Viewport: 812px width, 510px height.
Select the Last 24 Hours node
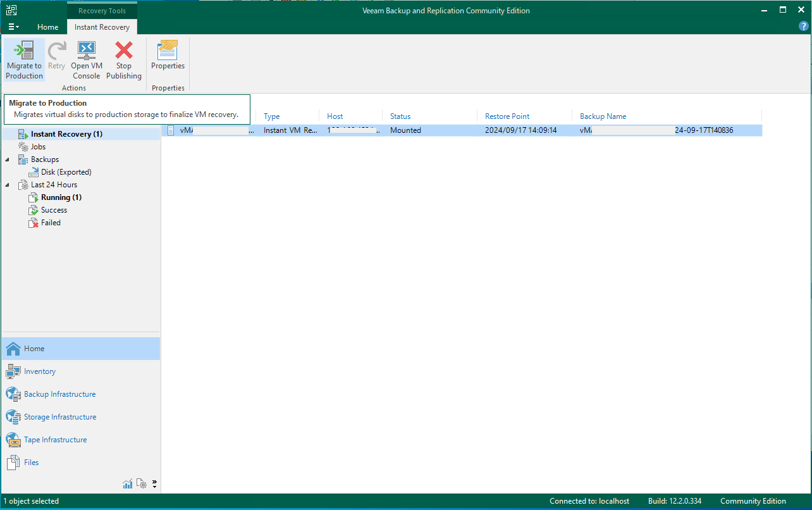54,185
